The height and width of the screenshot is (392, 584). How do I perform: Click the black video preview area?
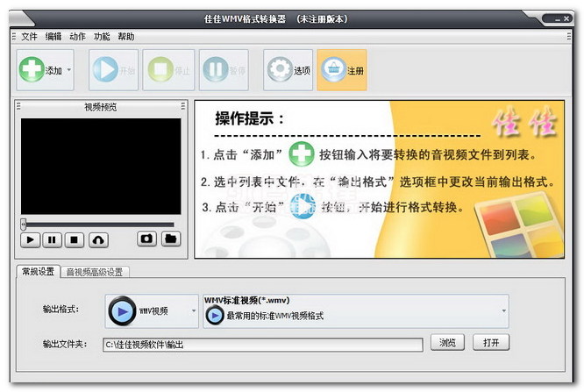[x=101, y=167]
